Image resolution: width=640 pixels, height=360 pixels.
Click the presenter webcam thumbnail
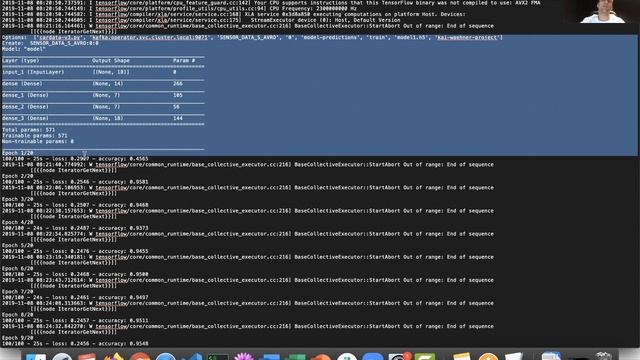click(602, 11)
